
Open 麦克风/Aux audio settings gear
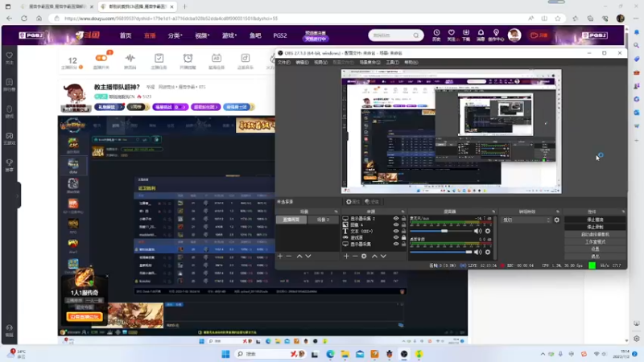coord(488,231)
